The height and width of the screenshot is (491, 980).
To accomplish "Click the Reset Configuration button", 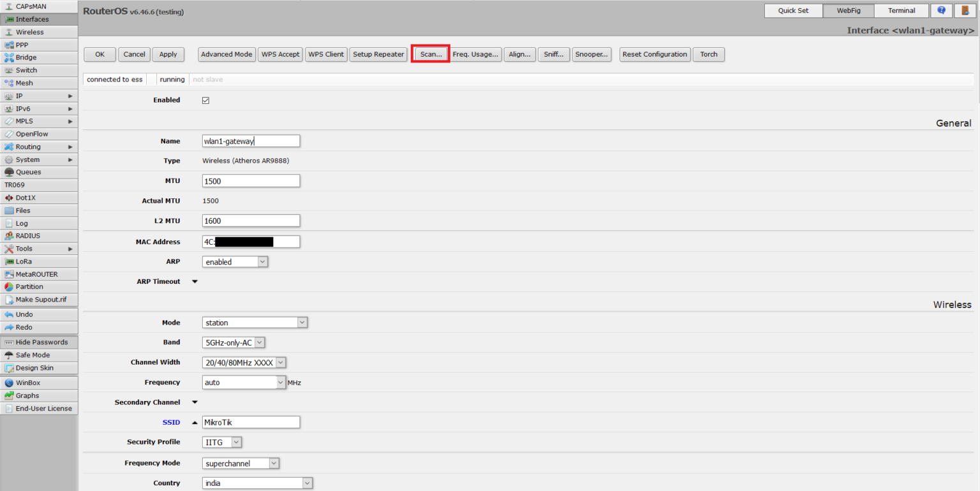I will 655,54.
